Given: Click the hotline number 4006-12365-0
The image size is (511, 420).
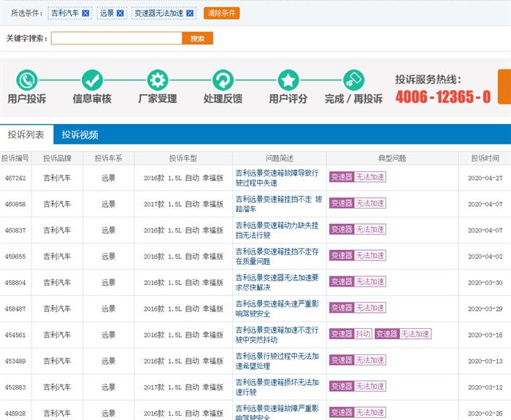Looking at the screenshot, I should point(443,97).
